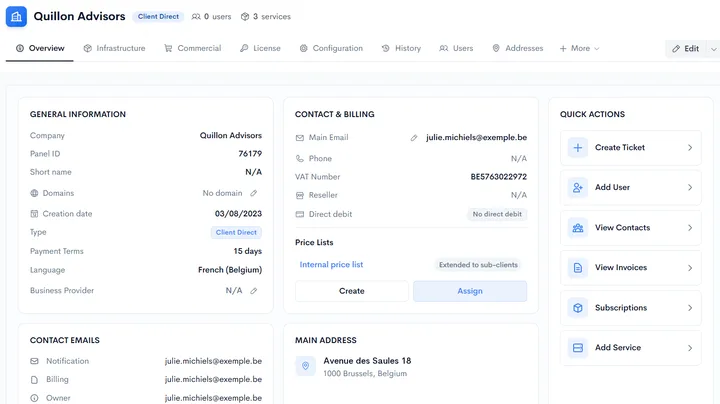Click the Notification envelope icon
The image size is (720, 404).
pos(34,361)
